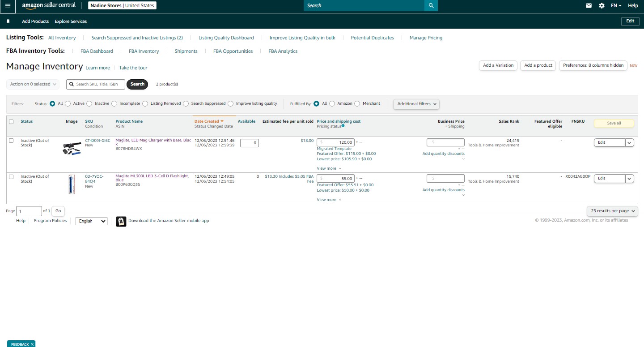Edit the $55.00 price field

pyautogui.click(x=335, y=178)
